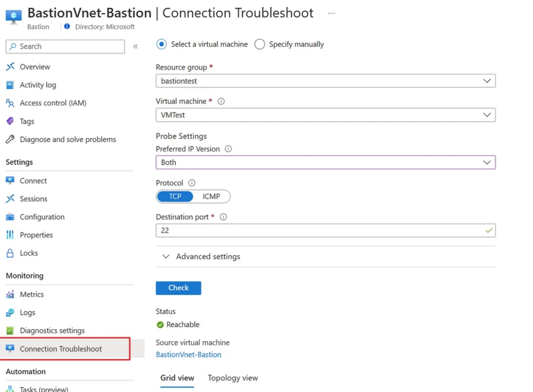Click the purple Tags icon
The image size is (533, 392).
(10, 121)
